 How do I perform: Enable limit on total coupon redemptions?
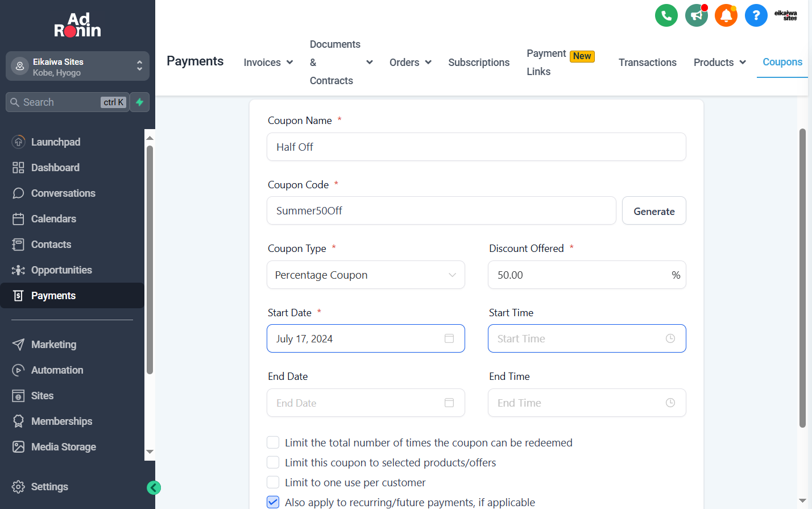273,442
